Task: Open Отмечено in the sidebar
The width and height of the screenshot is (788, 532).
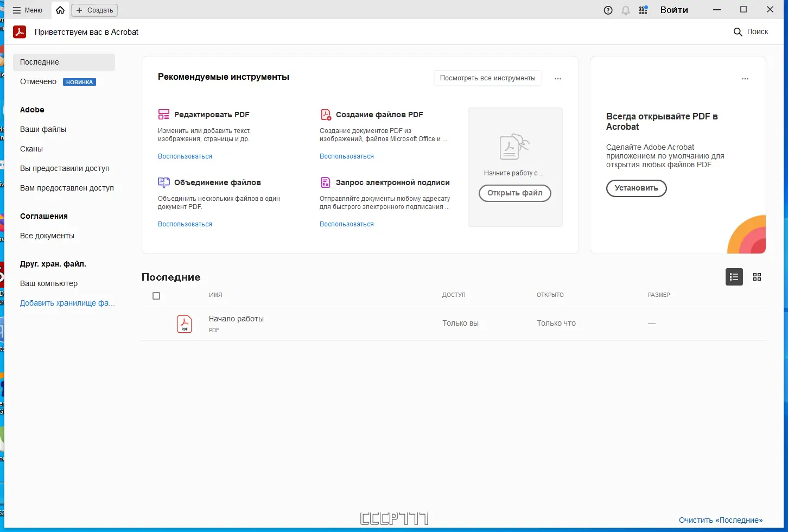Action: [38, 81]
